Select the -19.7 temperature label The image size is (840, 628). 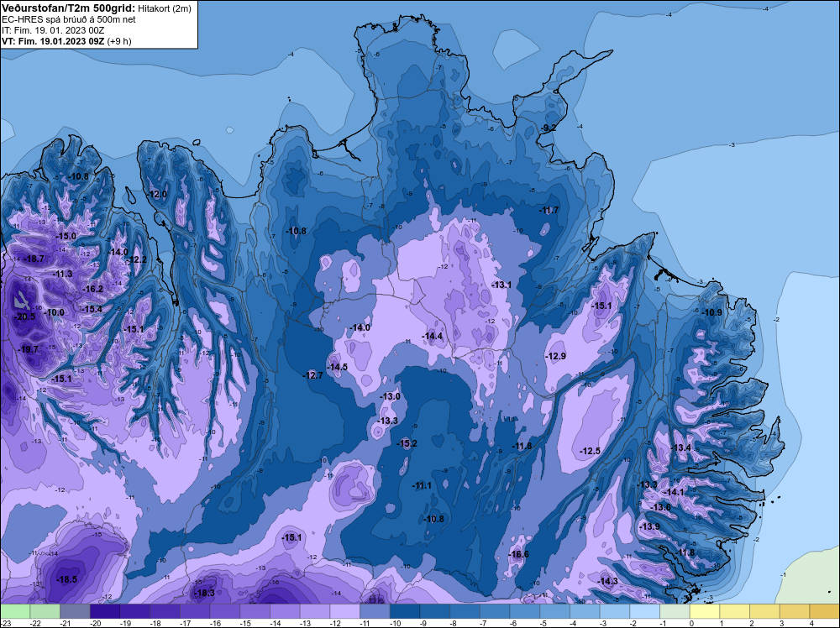click(x=29, y=349)
